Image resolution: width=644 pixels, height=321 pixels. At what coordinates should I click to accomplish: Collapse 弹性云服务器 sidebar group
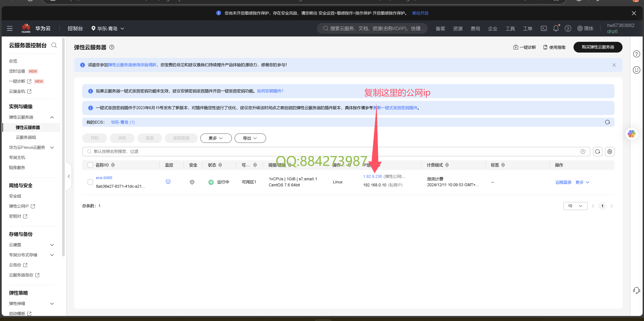point(52,117)
